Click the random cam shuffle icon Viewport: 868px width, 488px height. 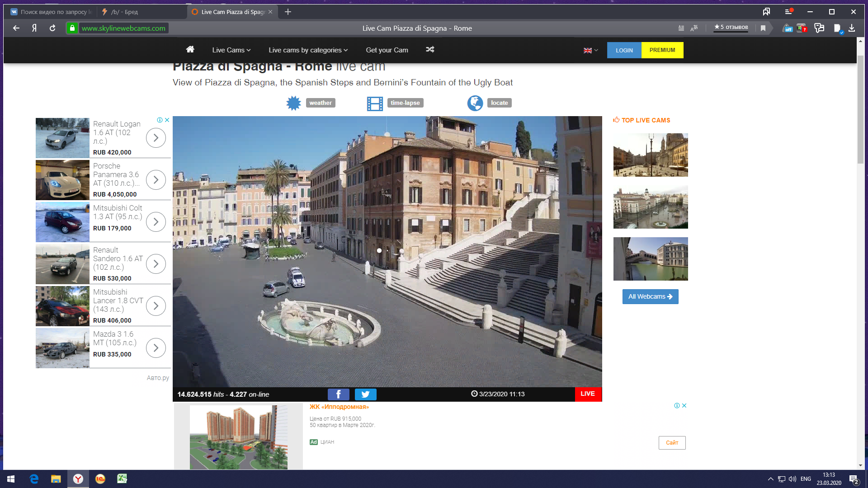[x=430, y=50]
